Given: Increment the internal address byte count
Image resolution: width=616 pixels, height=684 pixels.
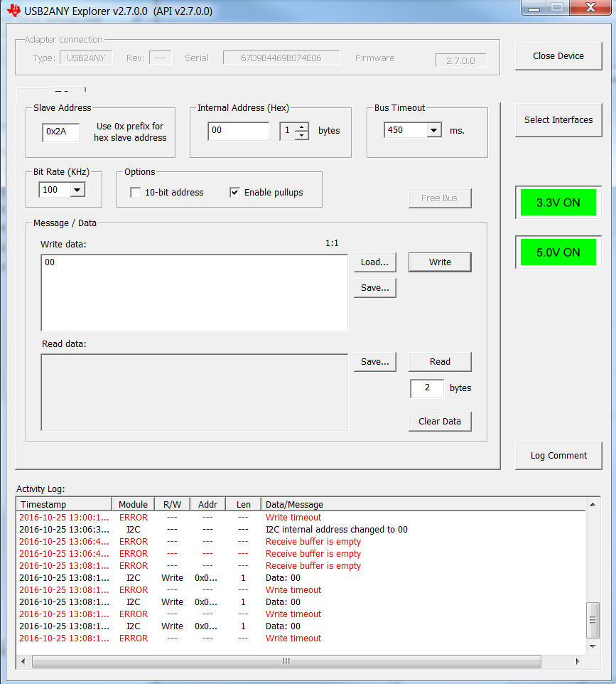Looking at the screenshot, I should coord(302,127).
